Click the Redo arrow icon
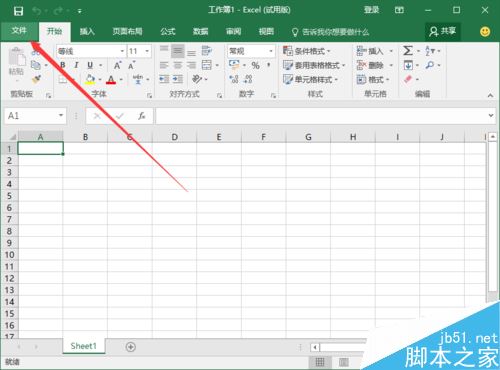500x370 pixels. 58,11
